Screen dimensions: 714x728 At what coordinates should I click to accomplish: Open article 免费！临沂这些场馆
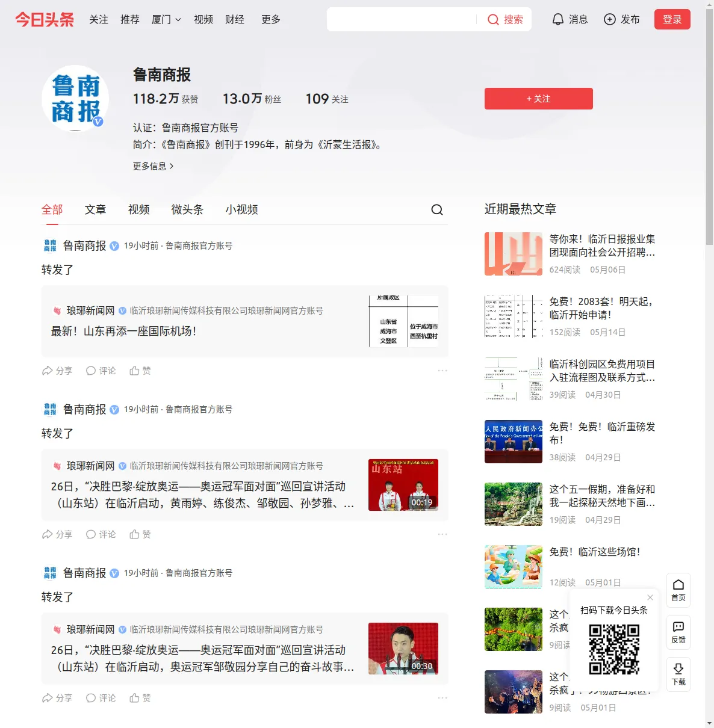(x=595, y=552)
